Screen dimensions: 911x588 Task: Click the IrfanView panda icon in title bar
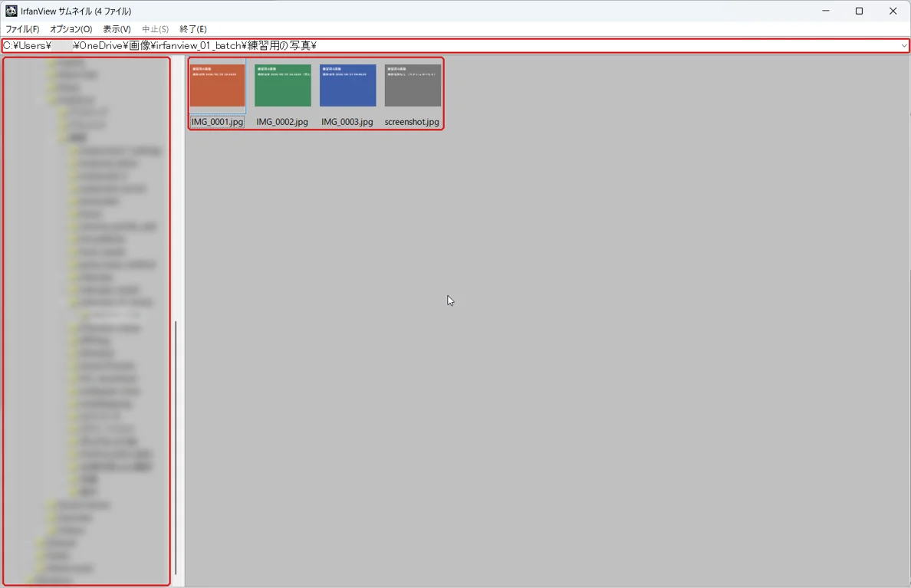11,11
